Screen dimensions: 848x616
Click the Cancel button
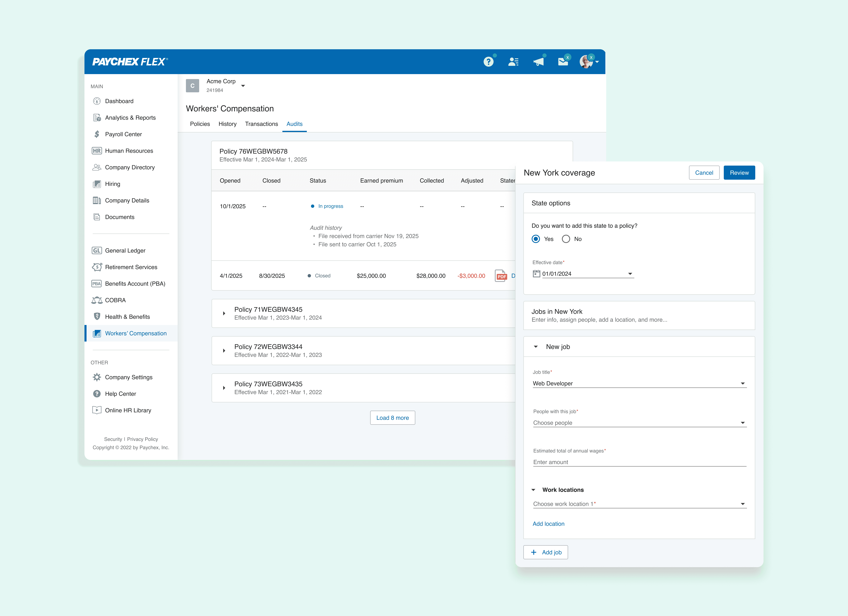click(704, 173)
